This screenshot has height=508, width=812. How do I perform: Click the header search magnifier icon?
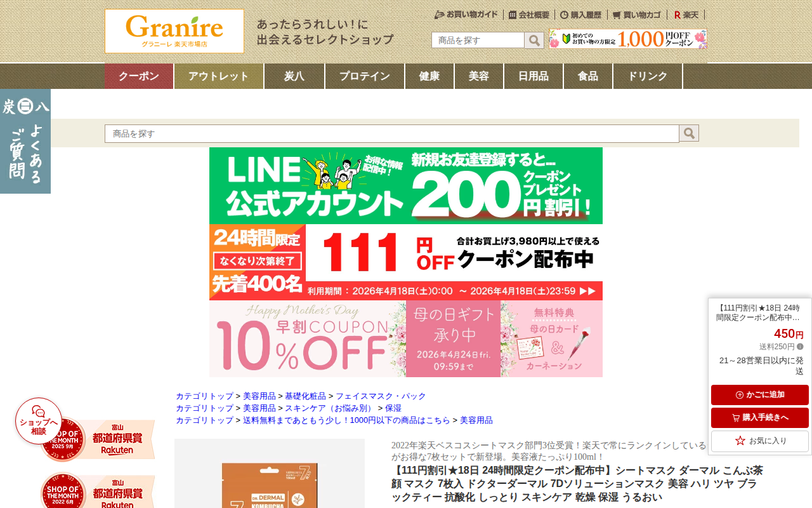pyautogui.click(x=534, y=40)
